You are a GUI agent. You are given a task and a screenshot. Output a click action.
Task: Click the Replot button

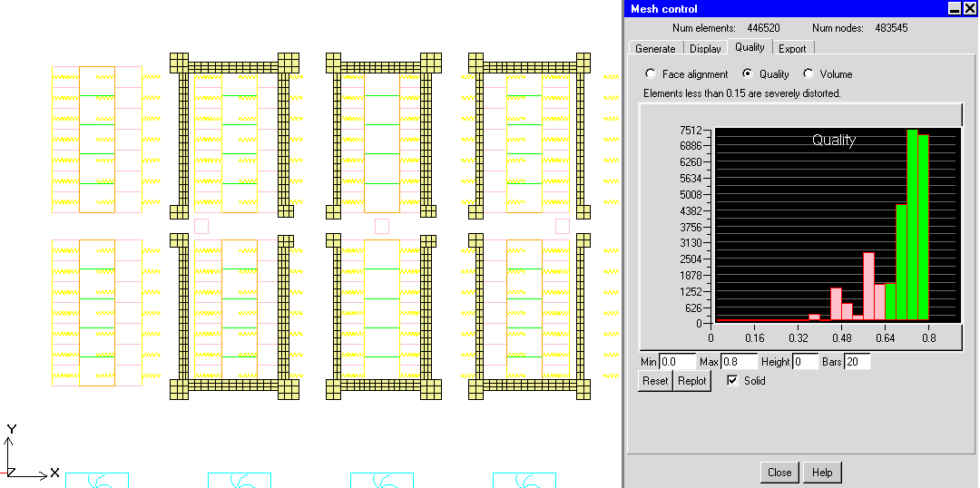click(x=691, y=381)
